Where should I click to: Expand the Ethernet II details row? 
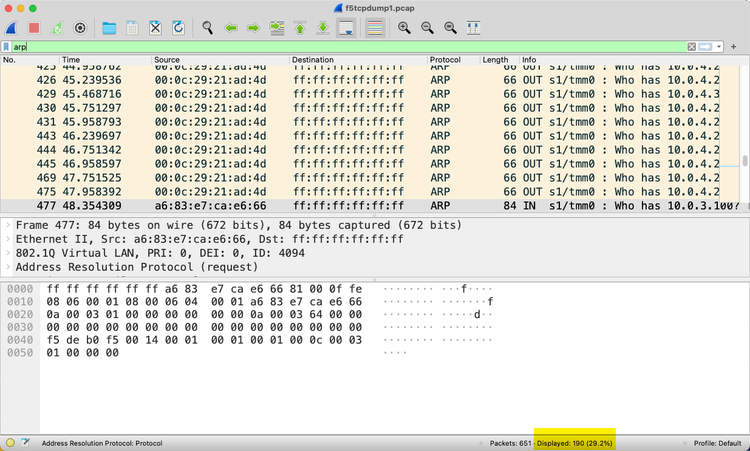[9, 240]
